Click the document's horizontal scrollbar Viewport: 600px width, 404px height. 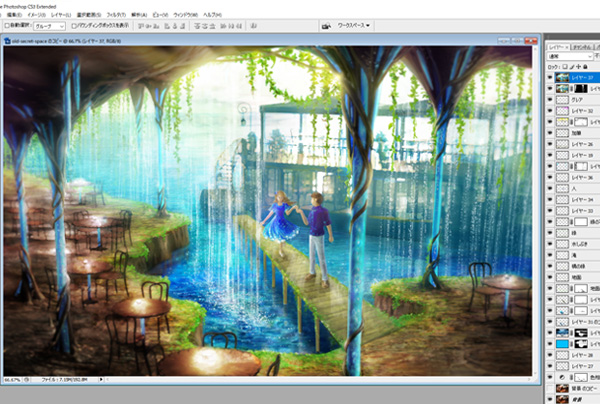320,380
